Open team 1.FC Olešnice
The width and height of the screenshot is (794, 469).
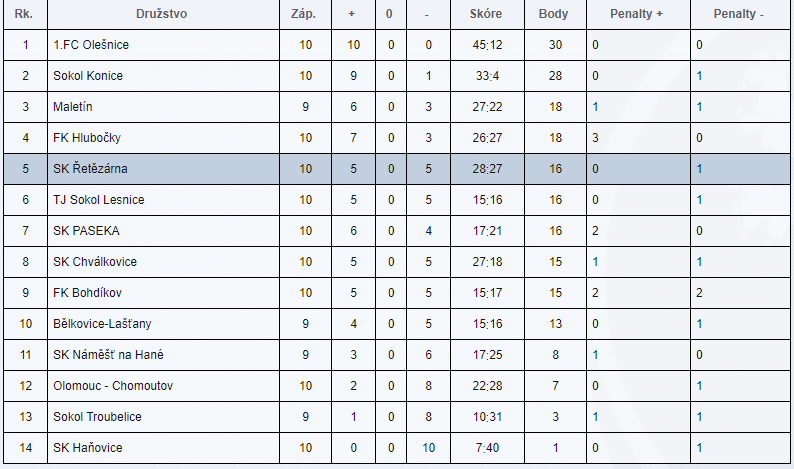point(91,45)
